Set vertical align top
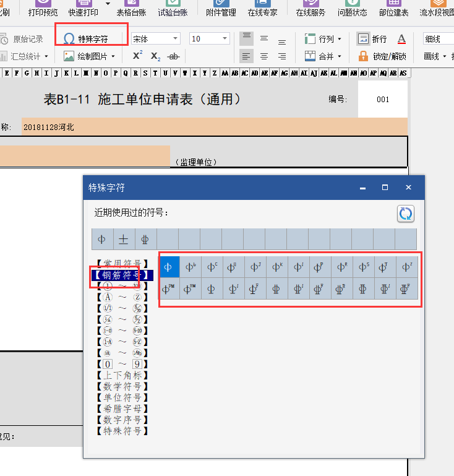 pos(247,38)
